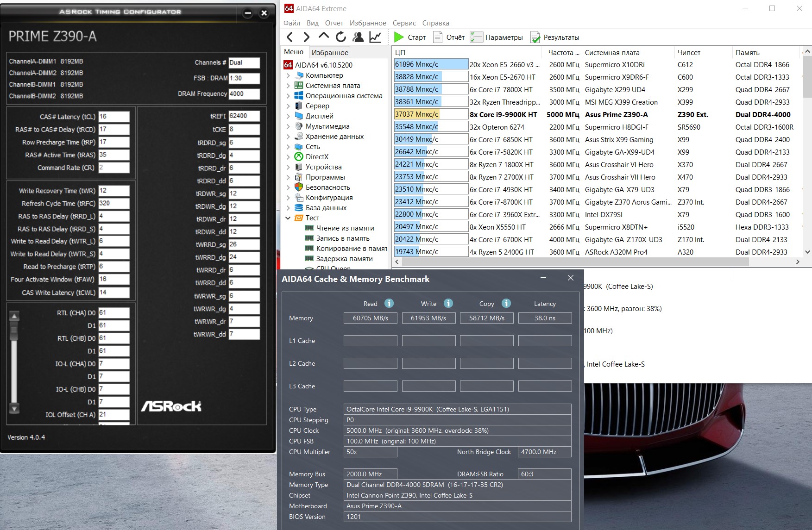
Task: Click the Copy info icon in benchmark
Action: pyautogui.click(x=506, y=303)
